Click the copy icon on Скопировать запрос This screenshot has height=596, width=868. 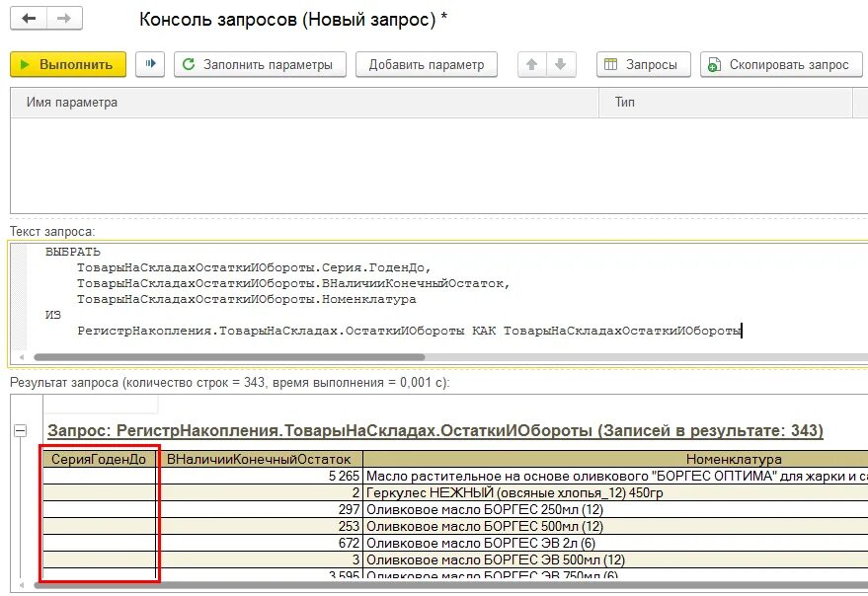[713, 64]
